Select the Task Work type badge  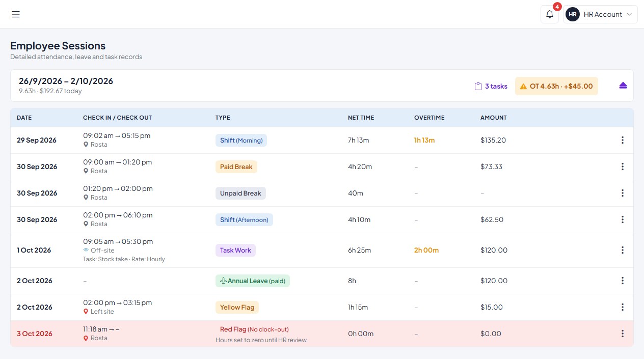coord(235,250)
